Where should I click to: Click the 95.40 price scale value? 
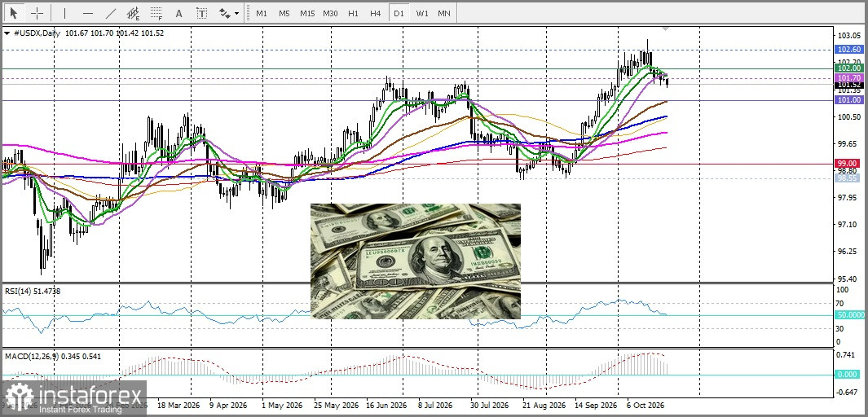[x=848, y=279]
